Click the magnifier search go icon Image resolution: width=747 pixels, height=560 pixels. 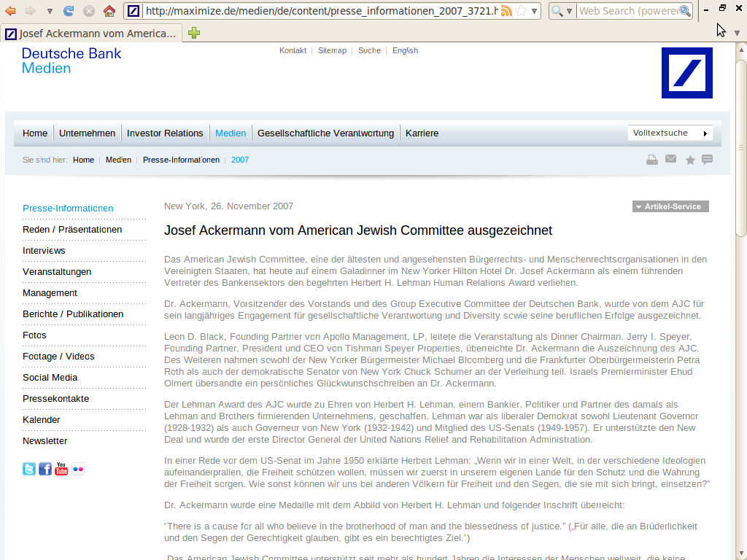click(x=685, y=10)
